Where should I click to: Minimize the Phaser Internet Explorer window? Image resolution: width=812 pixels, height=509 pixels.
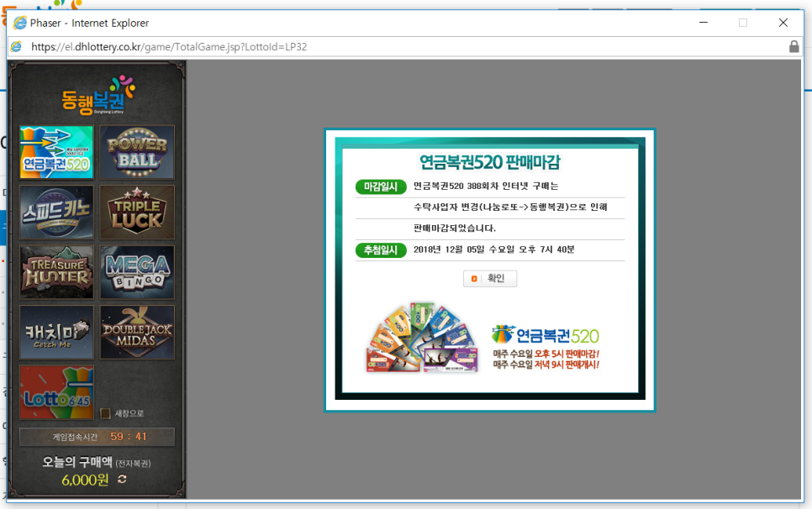(x=704, y=23)
